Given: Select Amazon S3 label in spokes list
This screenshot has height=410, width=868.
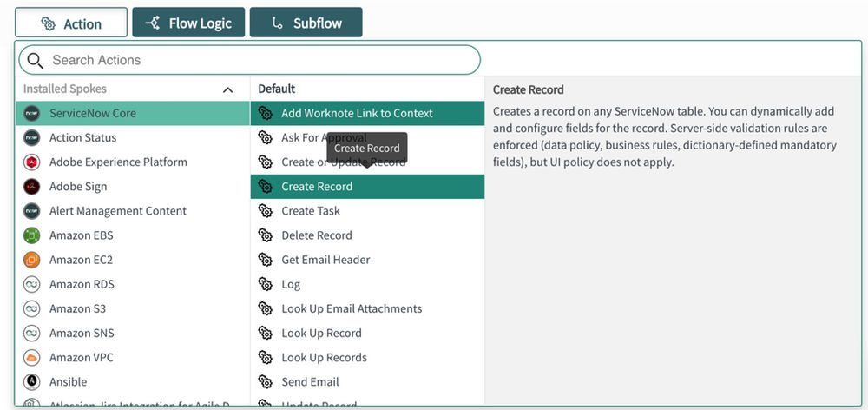Looking at the screenshot, I should point(77,308).
